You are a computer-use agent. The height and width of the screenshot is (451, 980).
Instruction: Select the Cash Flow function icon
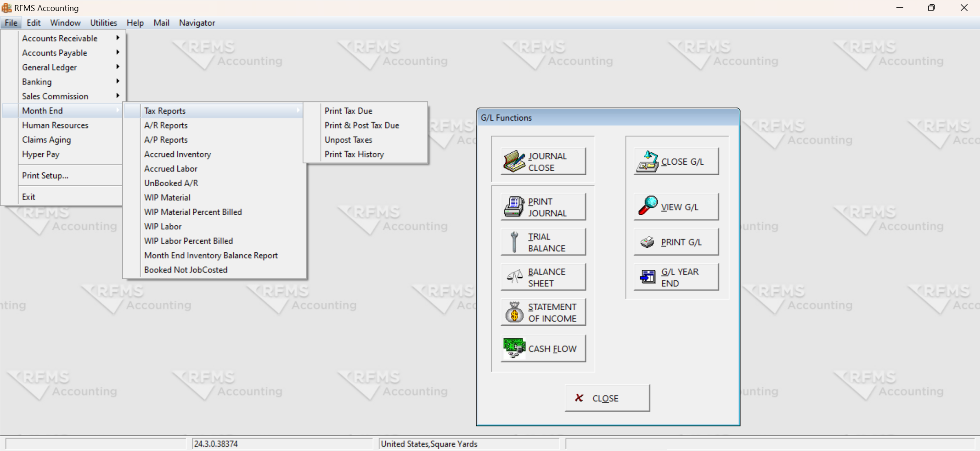click(x=542, y=348)
